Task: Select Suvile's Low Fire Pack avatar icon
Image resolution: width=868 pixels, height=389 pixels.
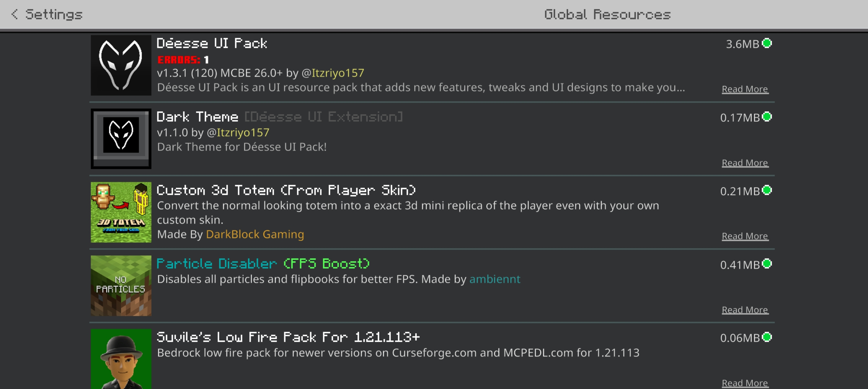Action: tap(121, 359)
